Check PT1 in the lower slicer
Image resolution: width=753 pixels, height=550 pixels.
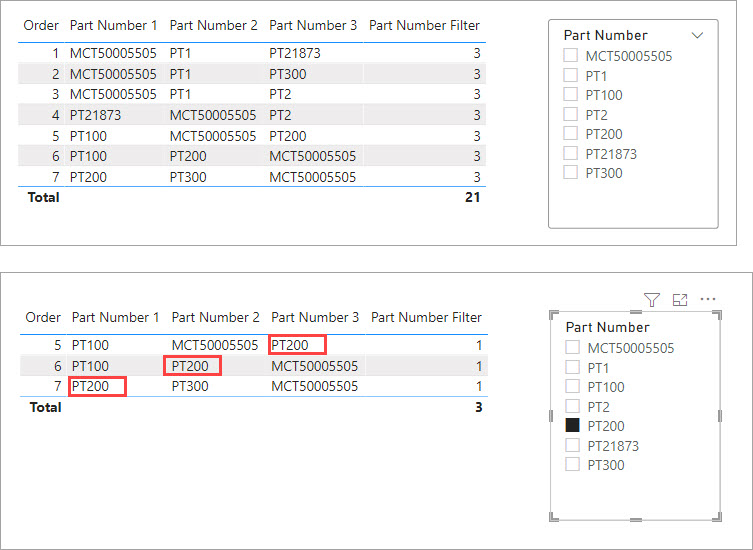click(572, 367)
